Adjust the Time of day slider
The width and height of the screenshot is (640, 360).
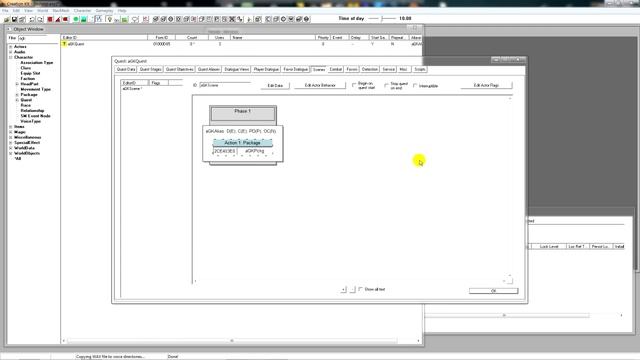point(382,18)
